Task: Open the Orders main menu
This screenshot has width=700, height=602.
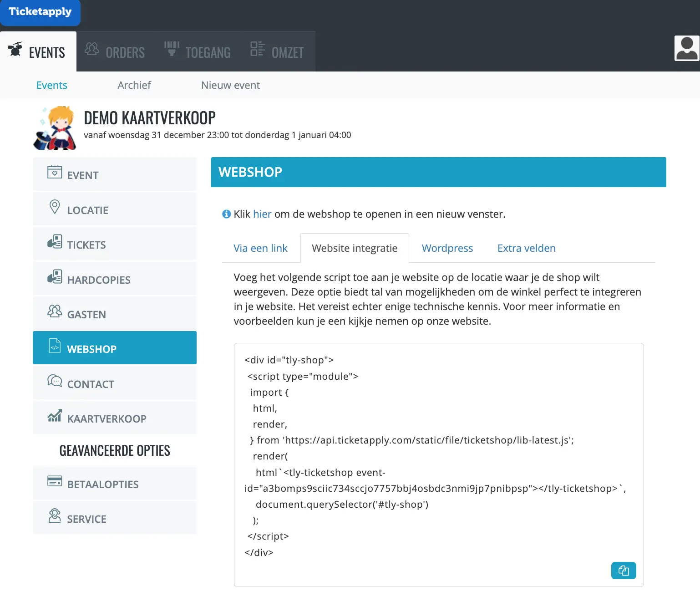Action: [115, 52]
